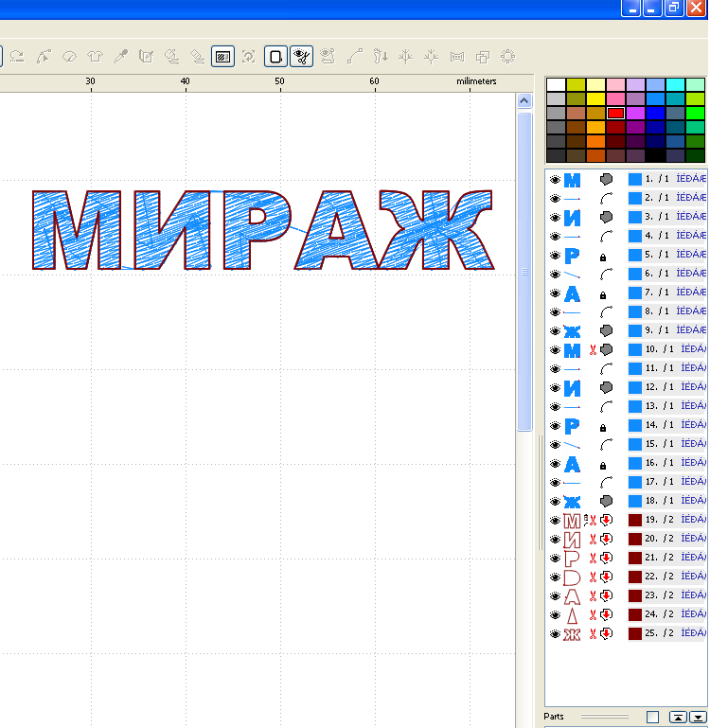
Task: Click the bow-tie frame icon
Action: [457, 57]
